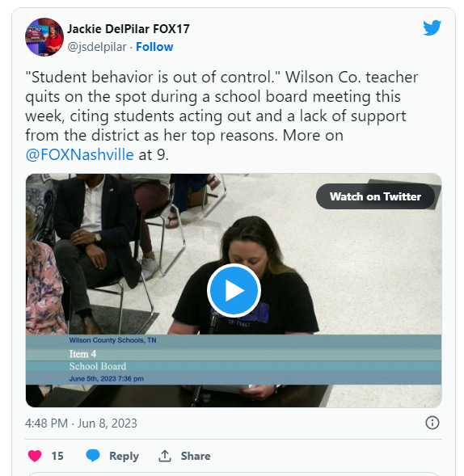Open the tweet info circle icon

tap(432, 423)
